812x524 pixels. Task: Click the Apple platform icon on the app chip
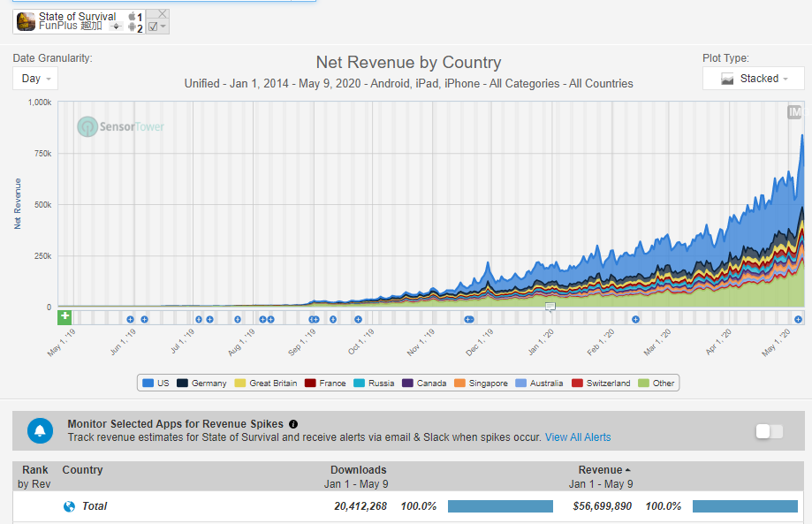pyautogui.click(x=132, y=17)
